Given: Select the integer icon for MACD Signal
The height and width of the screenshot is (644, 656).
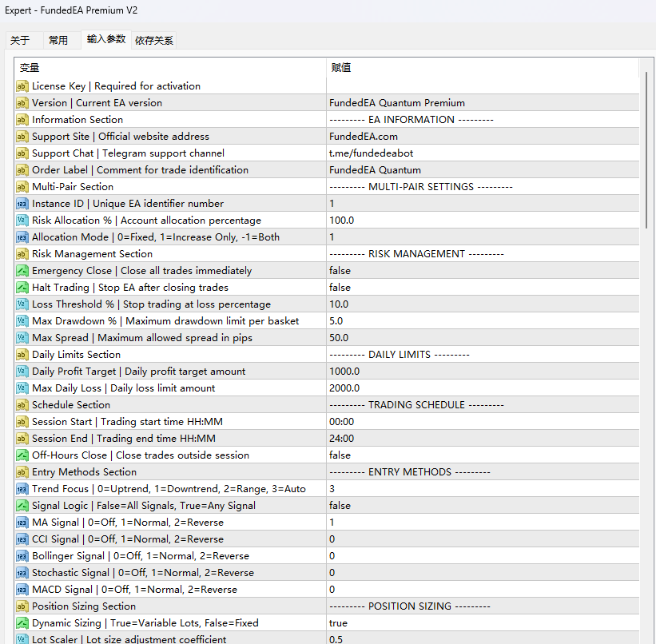Looking at the screenshot, I should pos(22,590).
